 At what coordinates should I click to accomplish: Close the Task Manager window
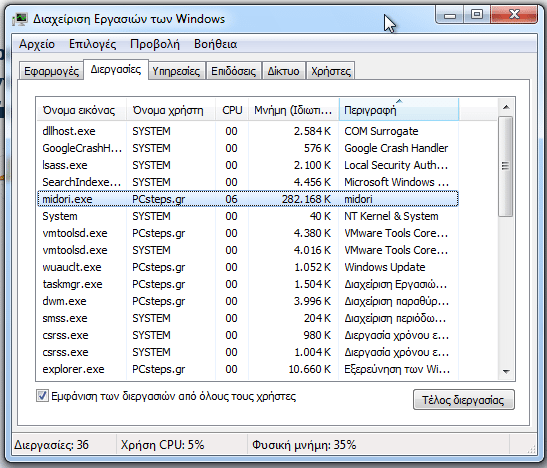[514, 15]
